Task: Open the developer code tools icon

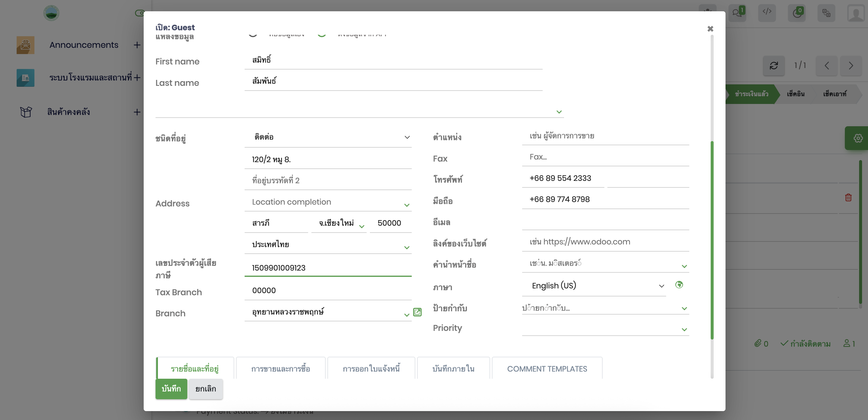Action: [x=767, y=12]
